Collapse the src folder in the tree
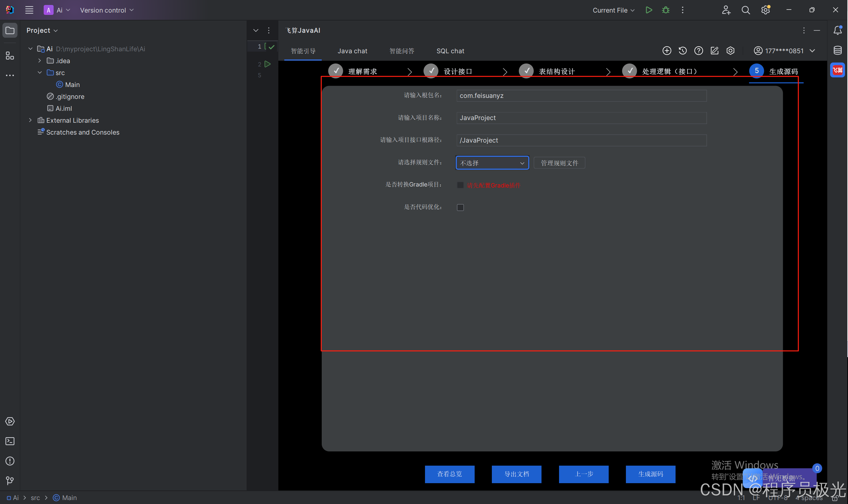 (x=40, y=73)
